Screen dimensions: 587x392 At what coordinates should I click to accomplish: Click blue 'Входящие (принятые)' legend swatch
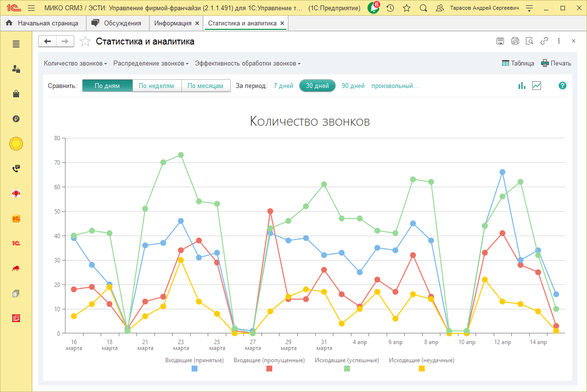point(195,369)
